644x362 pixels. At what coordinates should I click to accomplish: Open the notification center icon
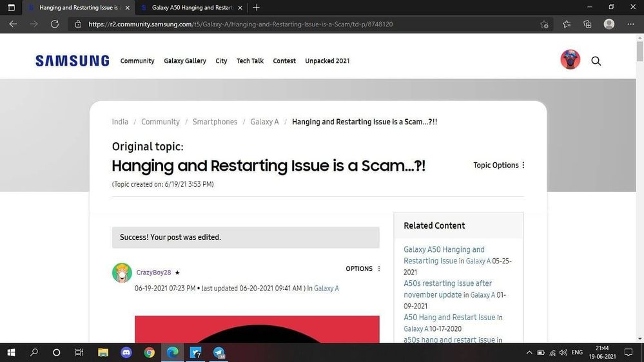tap(629, 352)
